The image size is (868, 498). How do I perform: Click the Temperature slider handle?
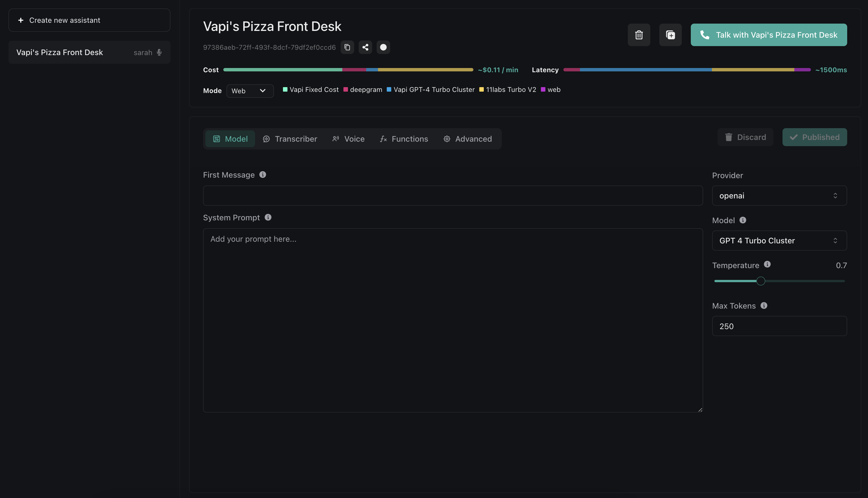point(761,281)
